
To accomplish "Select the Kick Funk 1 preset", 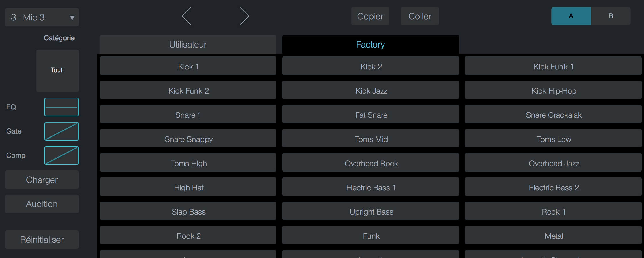I will 553,66.
